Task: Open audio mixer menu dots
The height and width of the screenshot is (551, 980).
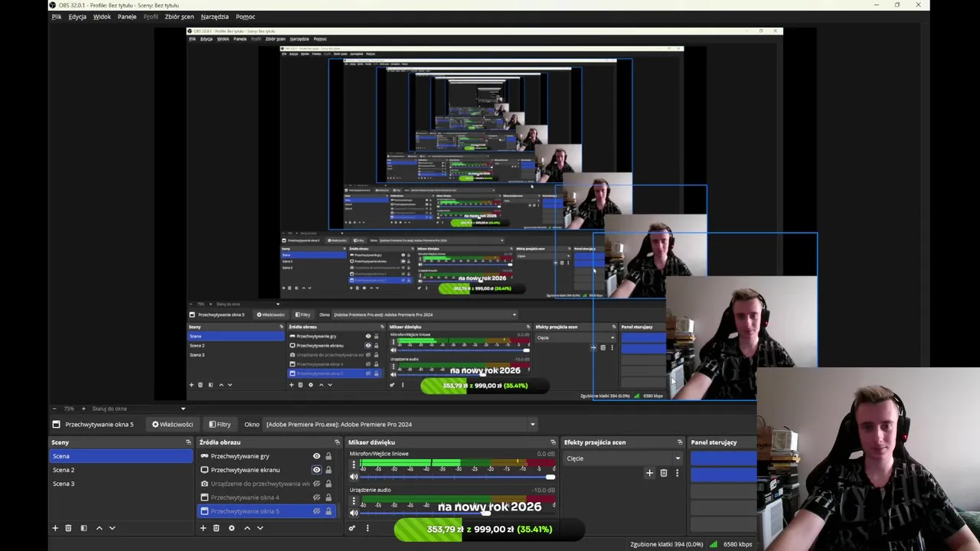Action: (367, 528)
